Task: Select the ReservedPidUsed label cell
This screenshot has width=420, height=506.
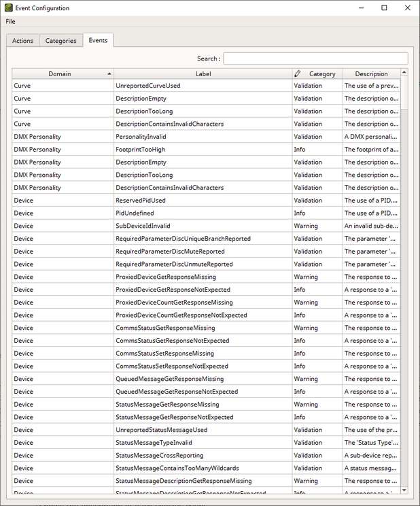Action: point(203,201)
